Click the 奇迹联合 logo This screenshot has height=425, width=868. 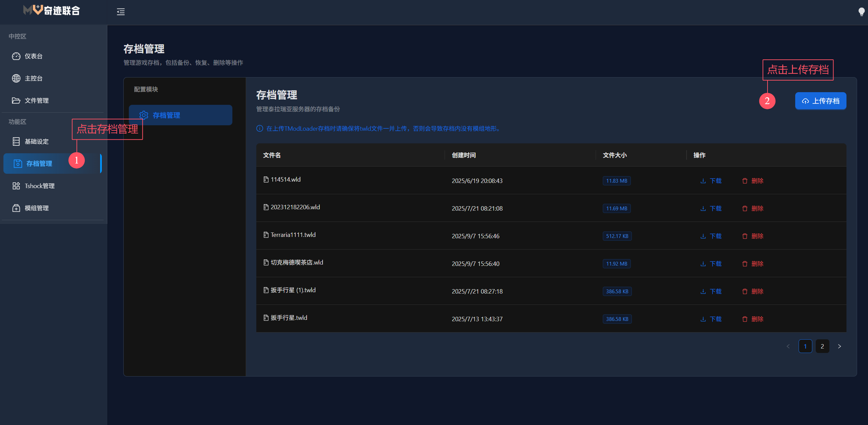pyautogui.click(x=52, y=11)
